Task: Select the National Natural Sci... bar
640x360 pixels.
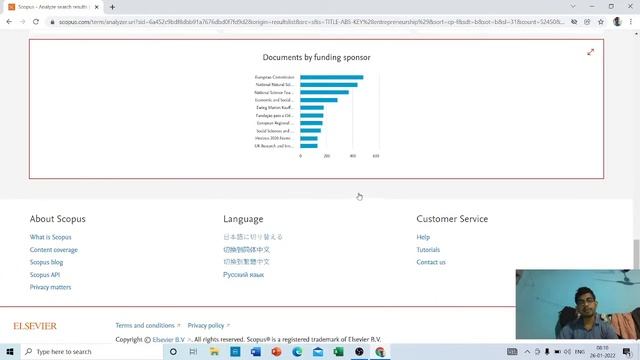Action: click(329, 85)
